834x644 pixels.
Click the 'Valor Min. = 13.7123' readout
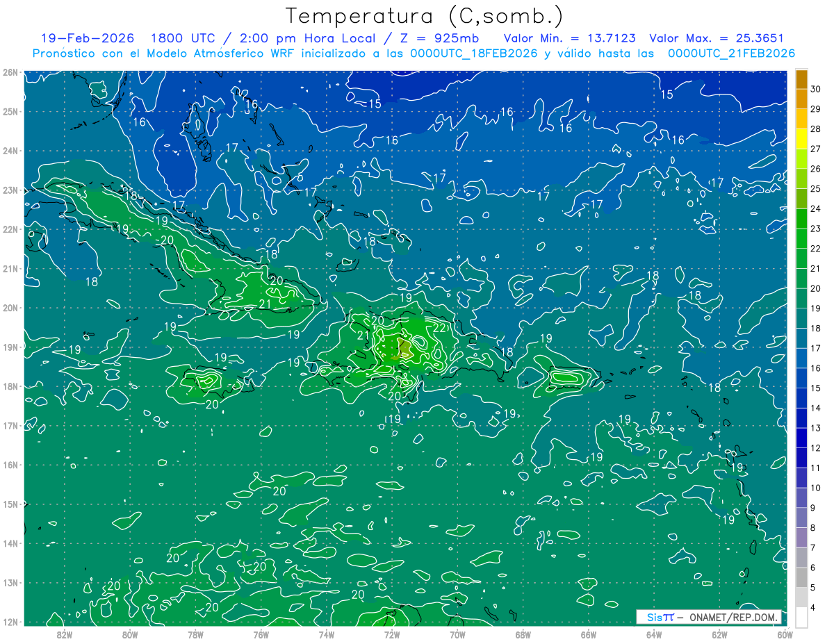(x=569, y=38)
